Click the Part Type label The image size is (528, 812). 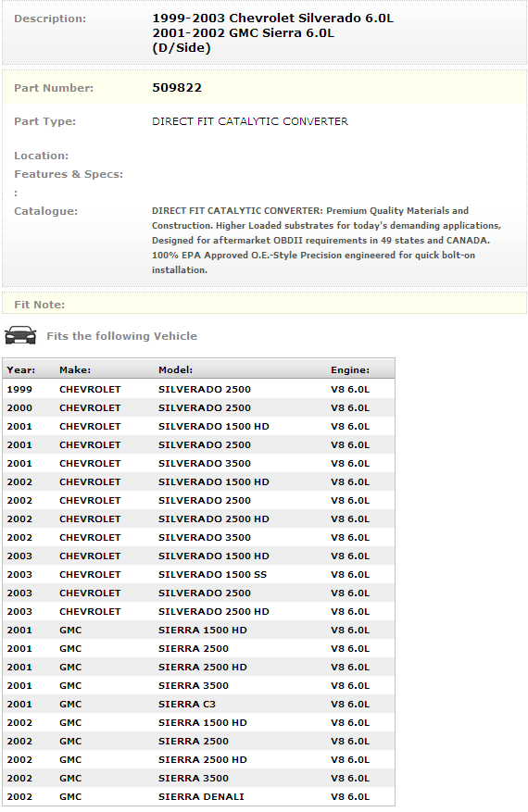pos(45,121)
